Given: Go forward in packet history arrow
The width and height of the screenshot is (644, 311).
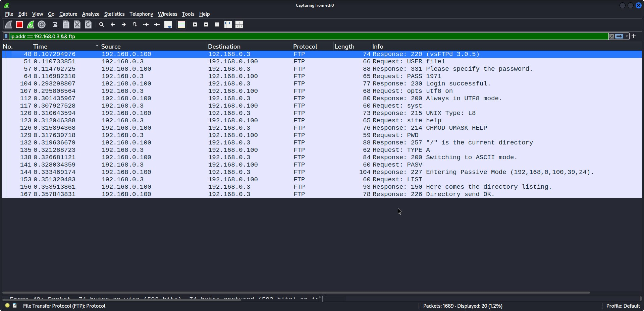Looking at the screenshot, I should pyautogui.click(x=124, y=24).
